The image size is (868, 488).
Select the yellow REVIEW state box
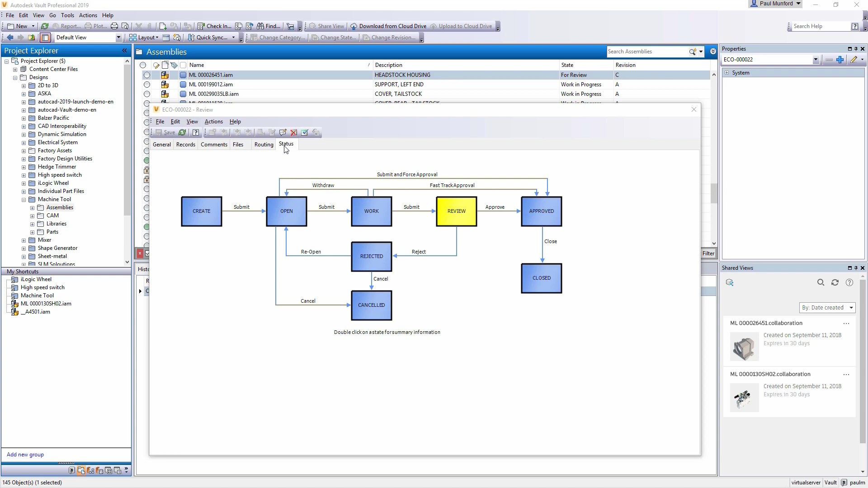click(456, 211)
